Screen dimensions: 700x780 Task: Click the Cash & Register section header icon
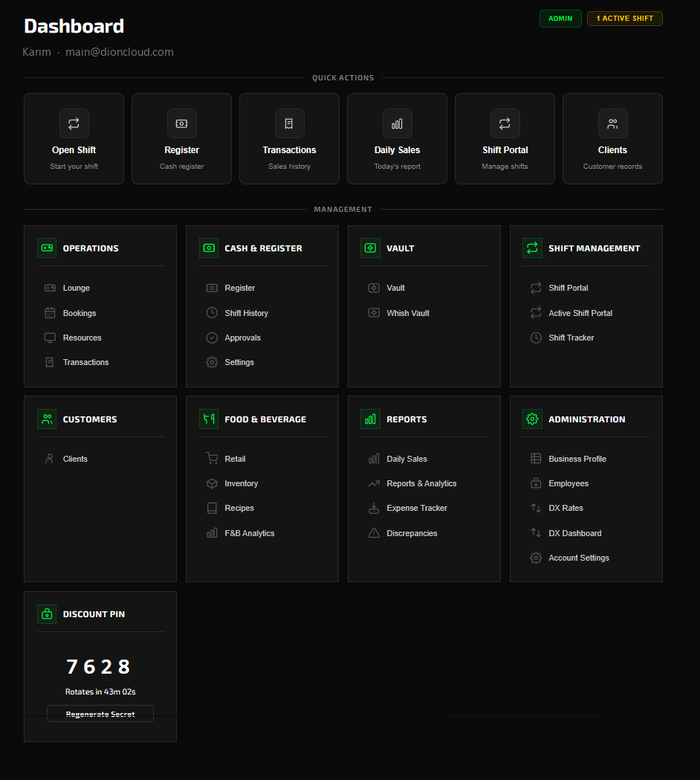point(209,248)
